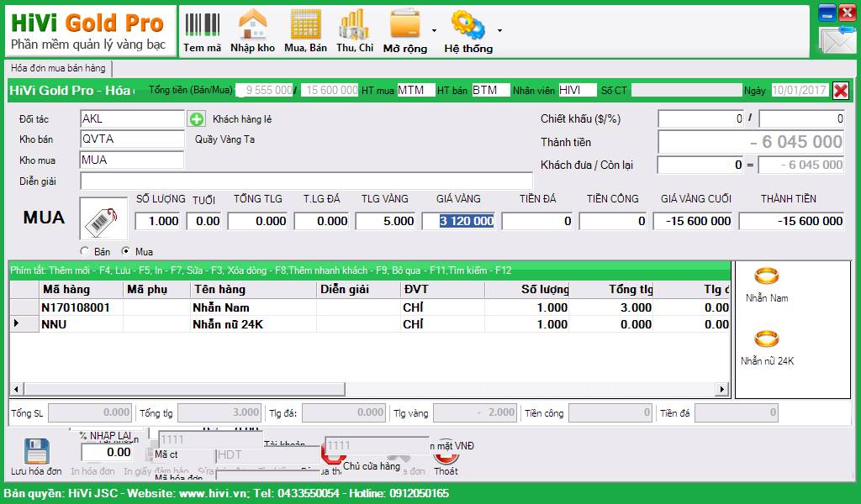Click the HT mua field MTM

pos(416,90)
